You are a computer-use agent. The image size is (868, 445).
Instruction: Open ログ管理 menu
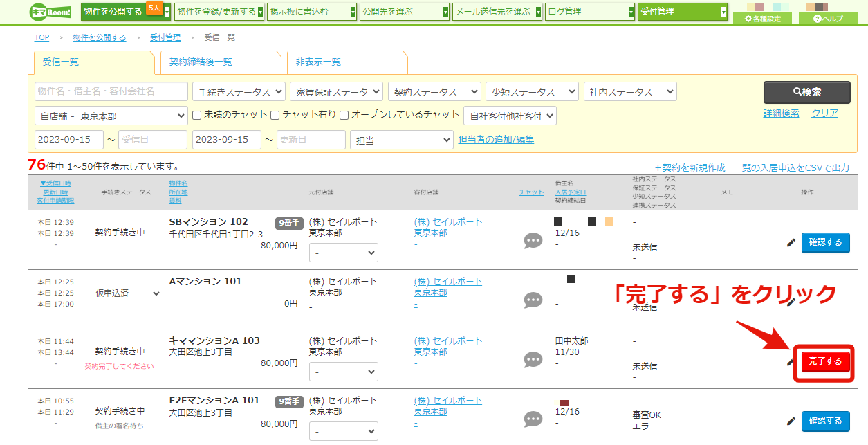[x=590, y=12]
